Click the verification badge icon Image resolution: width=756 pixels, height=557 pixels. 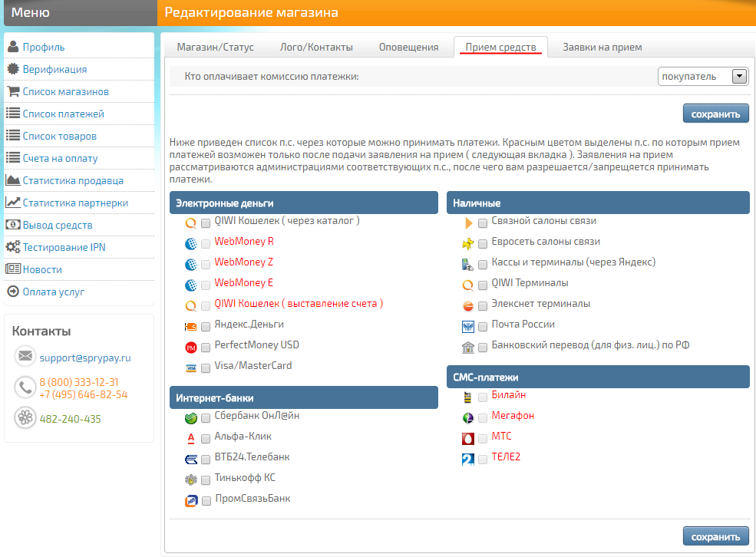click(13, 69)
